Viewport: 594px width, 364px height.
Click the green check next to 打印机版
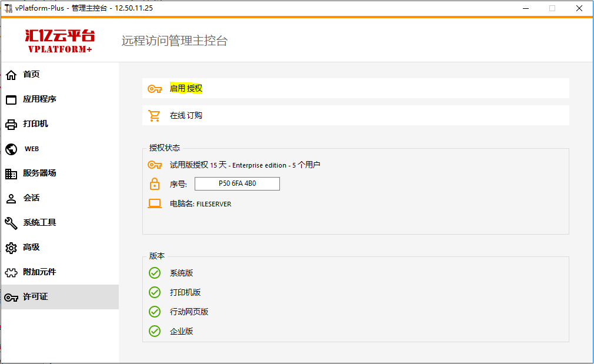[x=155, y=292]
